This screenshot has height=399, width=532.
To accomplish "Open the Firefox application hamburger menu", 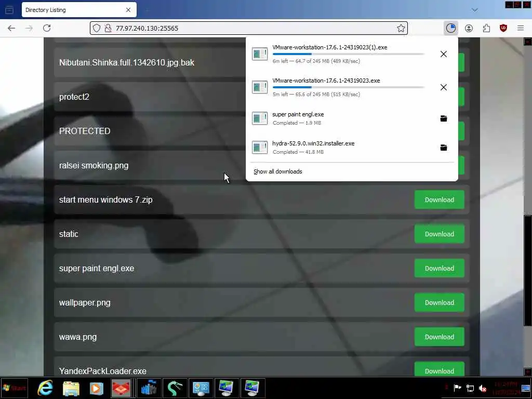I will [x=521, y=28].
